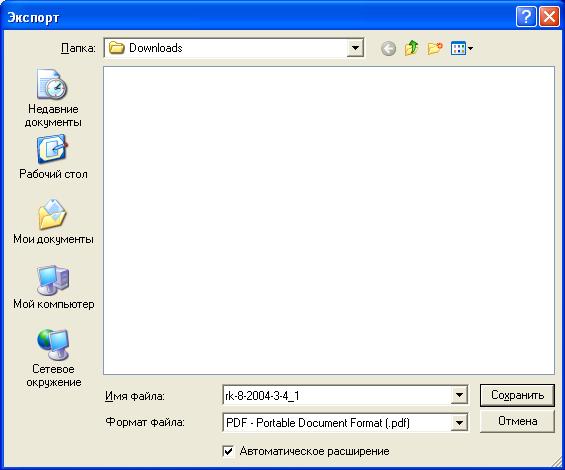Viewport: 565px width, 470px height.
Task: Open Сетевое окружение shortcut
Action: (53, 358)
